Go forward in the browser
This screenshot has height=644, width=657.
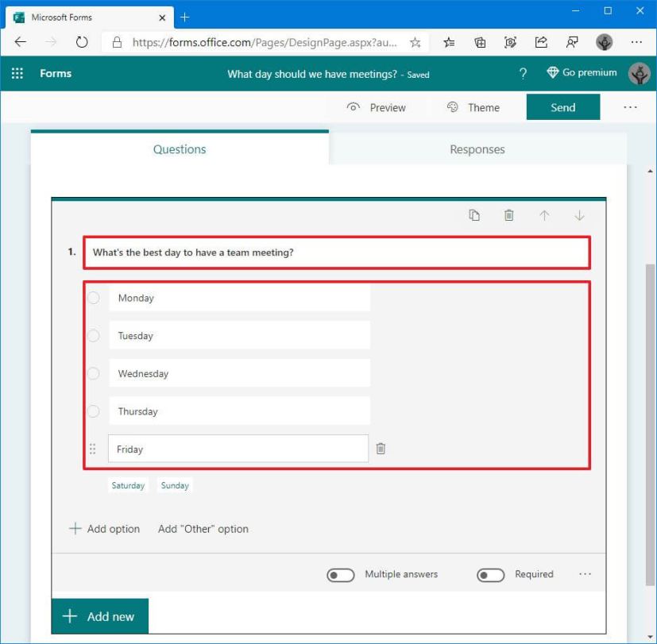click(51, 42)
